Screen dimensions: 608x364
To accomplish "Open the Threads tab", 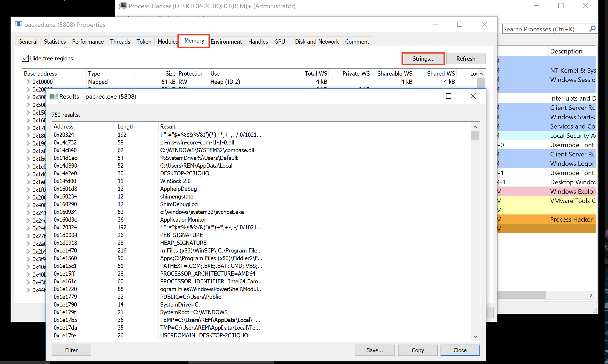I will (120, 42).
